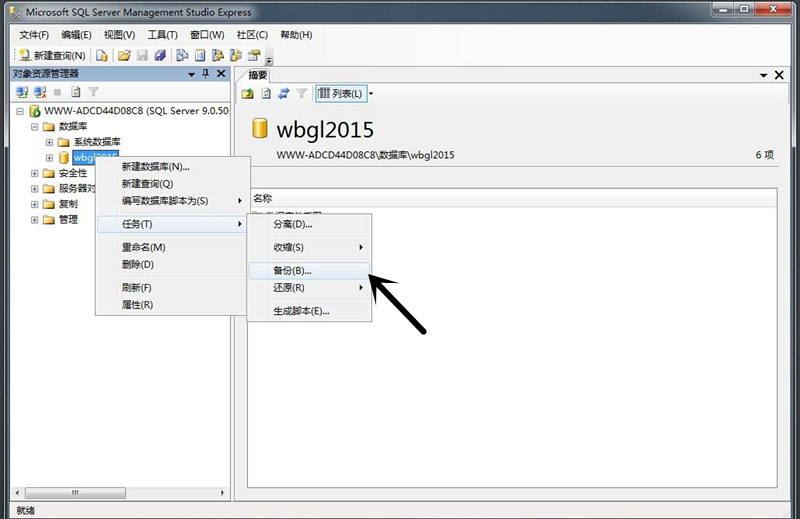Expand the 系统数据库 folder
This screenshot has height=519, width=800.
(49, 142)
